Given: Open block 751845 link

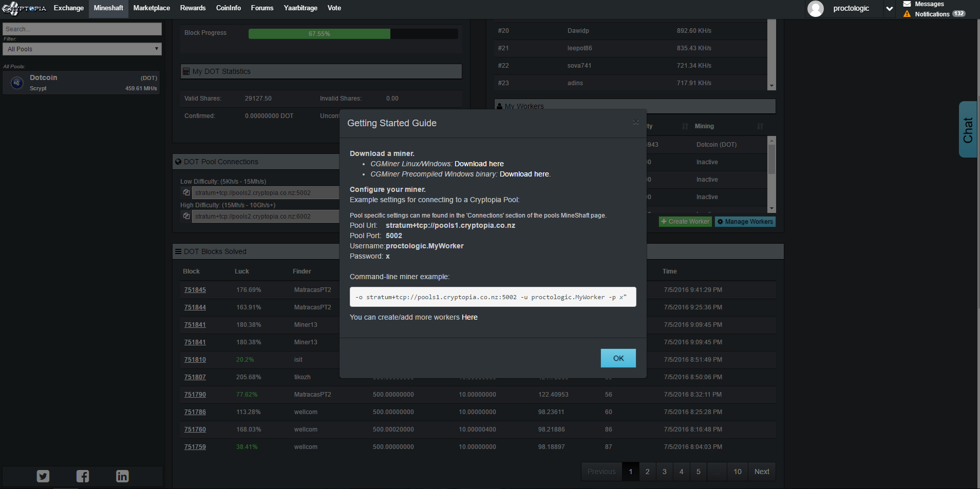Looking at the screenshot, I should pos(195,290).
